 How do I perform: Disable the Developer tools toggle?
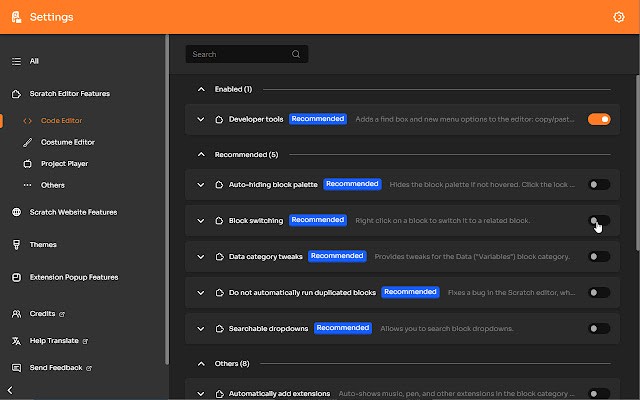[x=599, y=119]
